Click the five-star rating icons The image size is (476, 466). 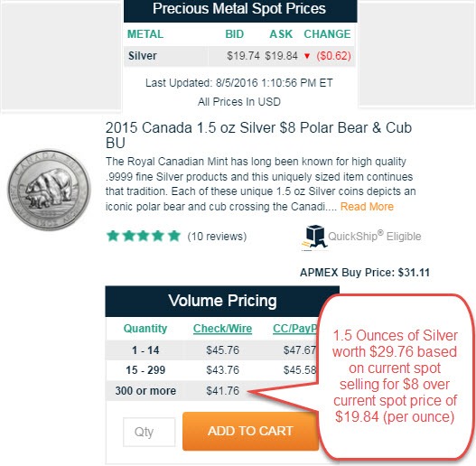pos(144,236)
